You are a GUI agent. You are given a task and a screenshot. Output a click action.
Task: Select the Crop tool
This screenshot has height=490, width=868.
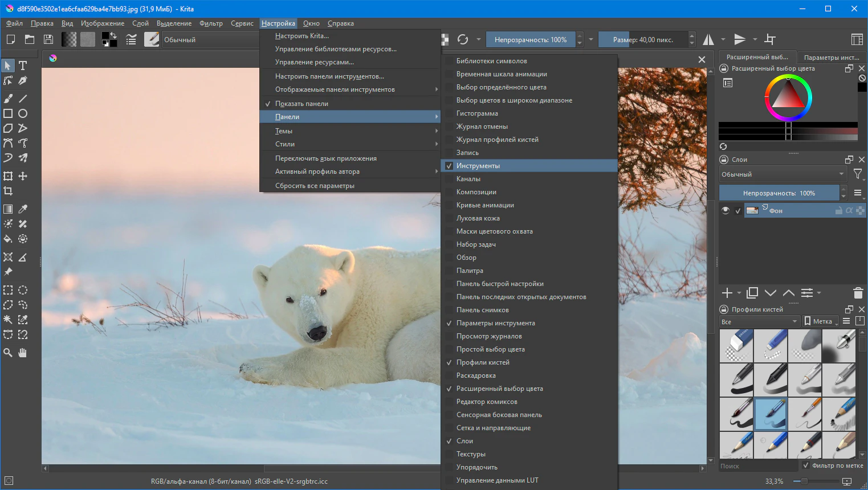(8, 191)
